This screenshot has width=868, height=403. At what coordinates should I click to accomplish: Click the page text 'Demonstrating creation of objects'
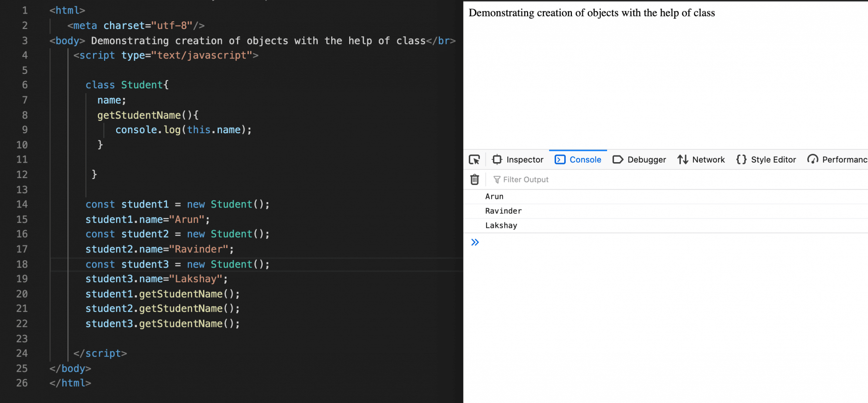543,13
